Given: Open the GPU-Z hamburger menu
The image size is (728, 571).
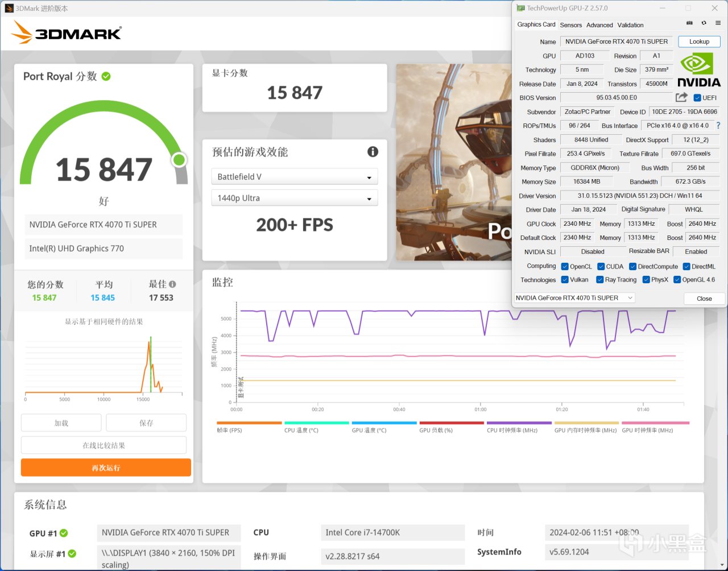Looking at the screenshot, I should pyautogui.click(x=718, y=23).
